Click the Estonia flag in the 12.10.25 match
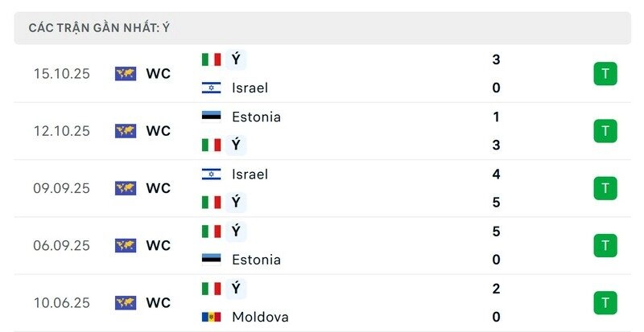 click(x=211, y=117)
